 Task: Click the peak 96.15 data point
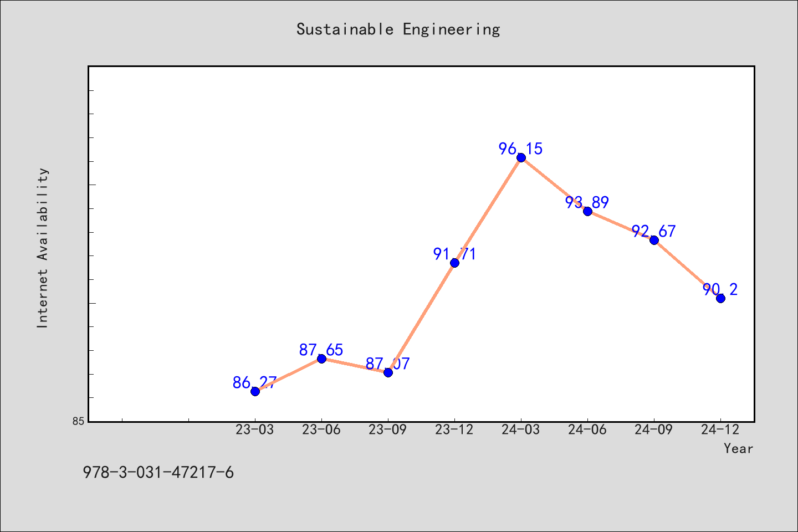521,157
